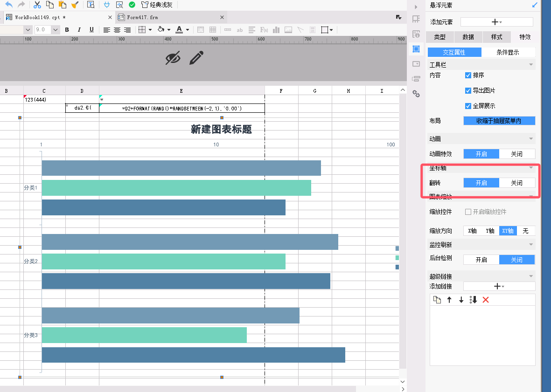Toggle bold text formatting
551x392 pixels.
pyautogui.click(x=67, y=30)
